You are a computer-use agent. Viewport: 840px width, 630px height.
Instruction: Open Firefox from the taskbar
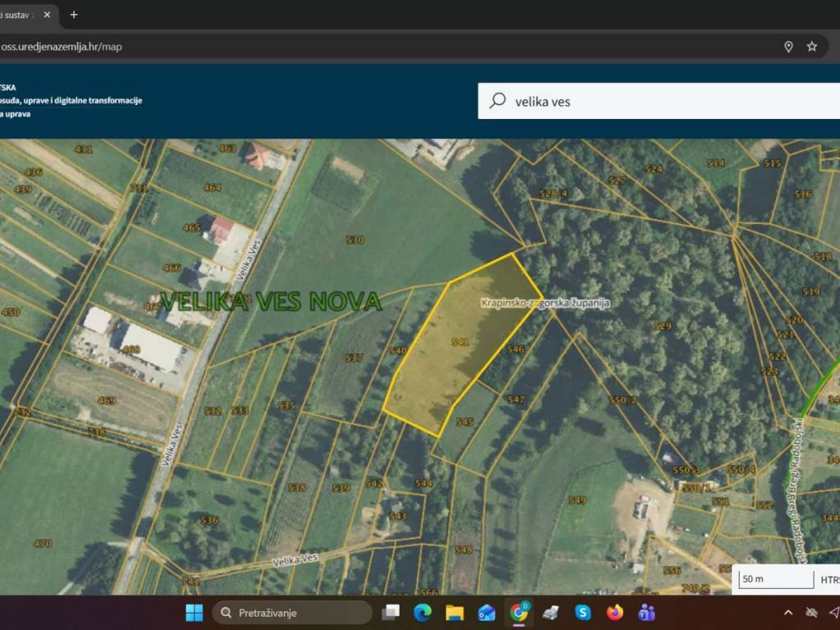(x=614, y=612)
